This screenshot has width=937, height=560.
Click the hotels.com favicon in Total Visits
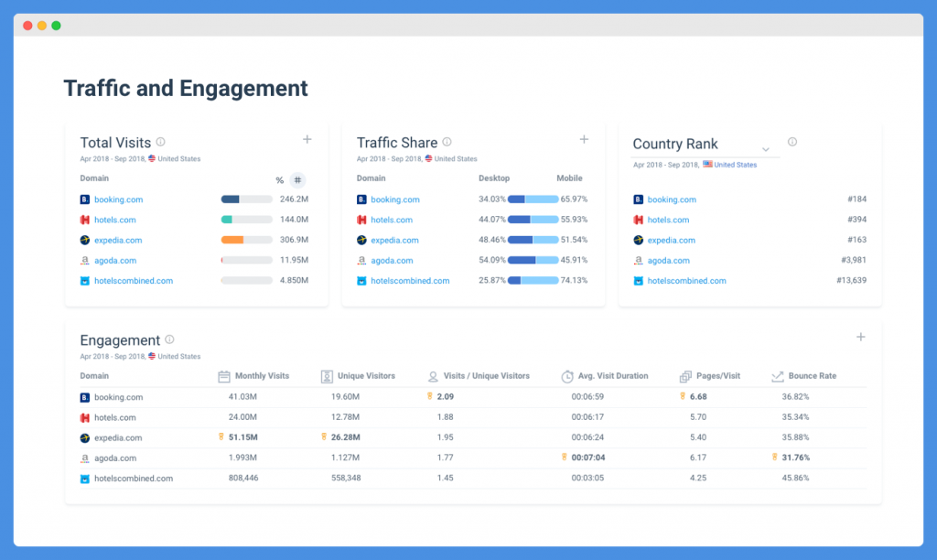click(x=85, y=220)
